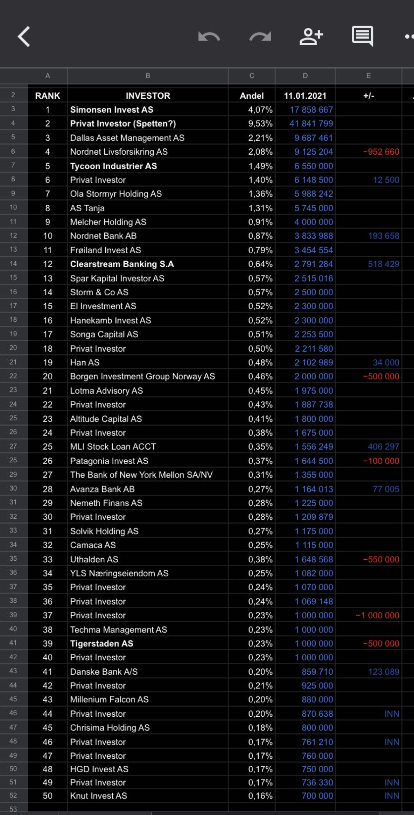This screenshot has width=414, height=815.
Task: Select row 2 header number
Action: [14, 95]
